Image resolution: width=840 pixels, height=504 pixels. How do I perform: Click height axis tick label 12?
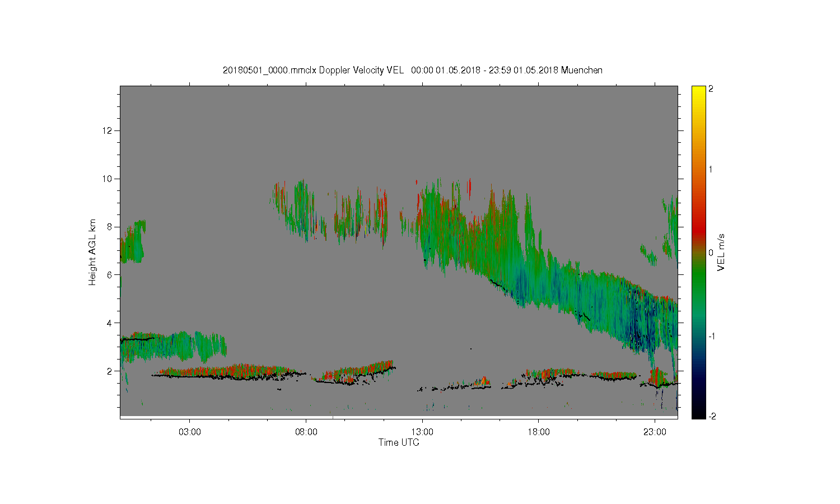click(x=108, y=130)
